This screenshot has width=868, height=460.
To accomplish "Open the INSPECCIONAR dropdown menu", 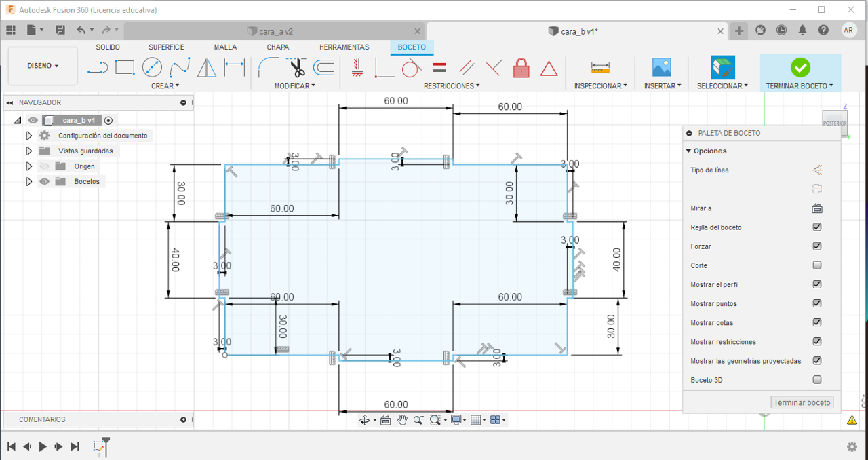I will [601, 86].
